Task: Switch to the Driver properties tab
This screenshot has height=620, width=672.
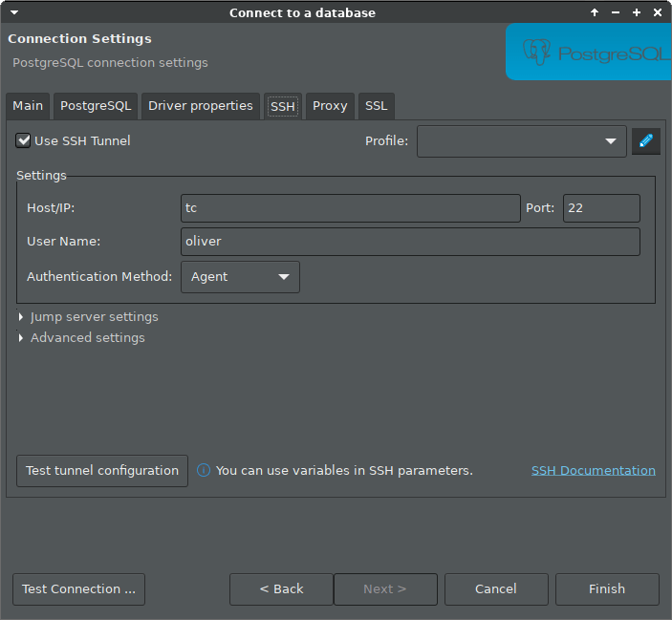Action: (201, 105)
